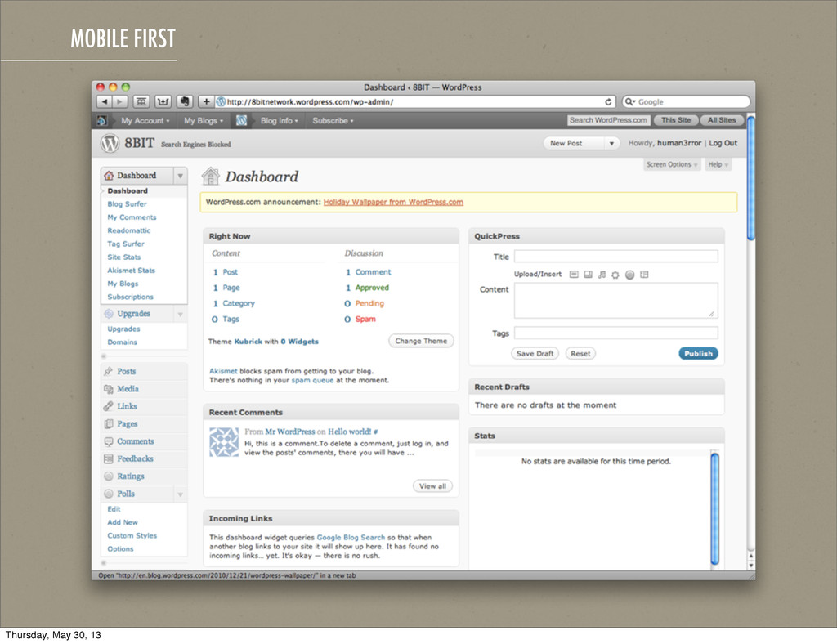Collapse the Polls sidebar menu arrow
Screen dimensions: 837x644
coord(181,494)
